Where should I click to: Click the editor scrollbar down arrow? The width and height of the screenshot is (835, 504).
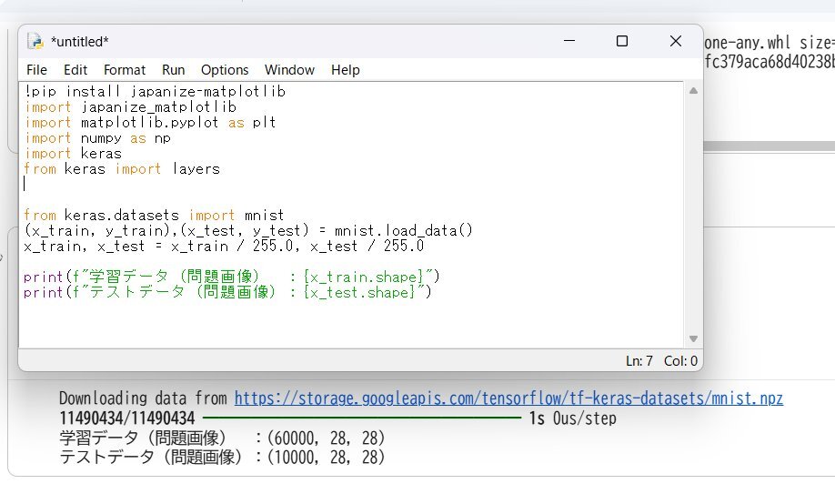click(x=694, y=338)
